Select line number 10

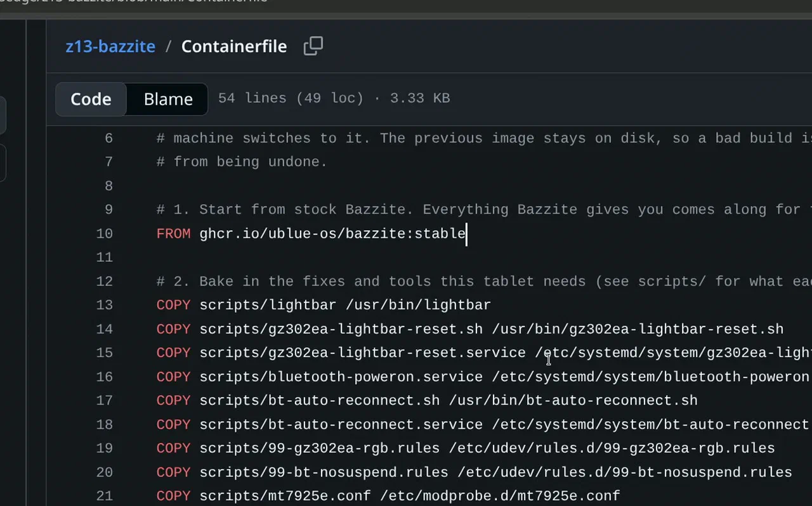click(x=105, y=233)
